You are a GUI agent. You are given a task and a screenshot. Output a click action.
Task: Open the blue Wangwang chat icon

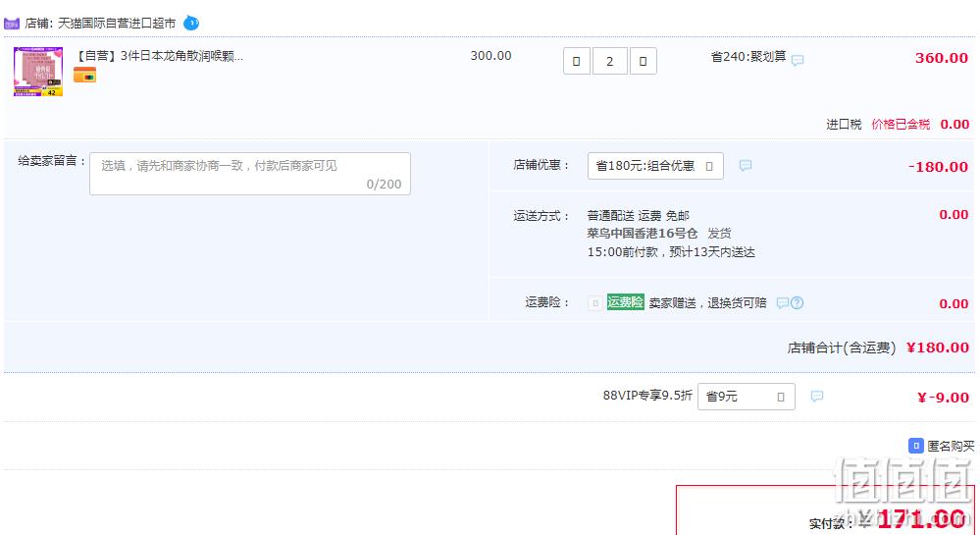tap(191, 24)
